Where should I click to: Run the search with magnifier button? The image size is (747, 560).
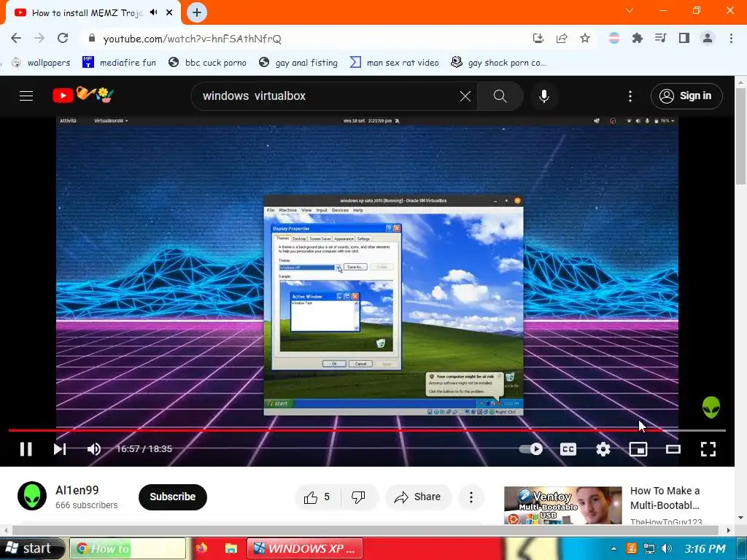pyautogui.click(x=500, y=96)
